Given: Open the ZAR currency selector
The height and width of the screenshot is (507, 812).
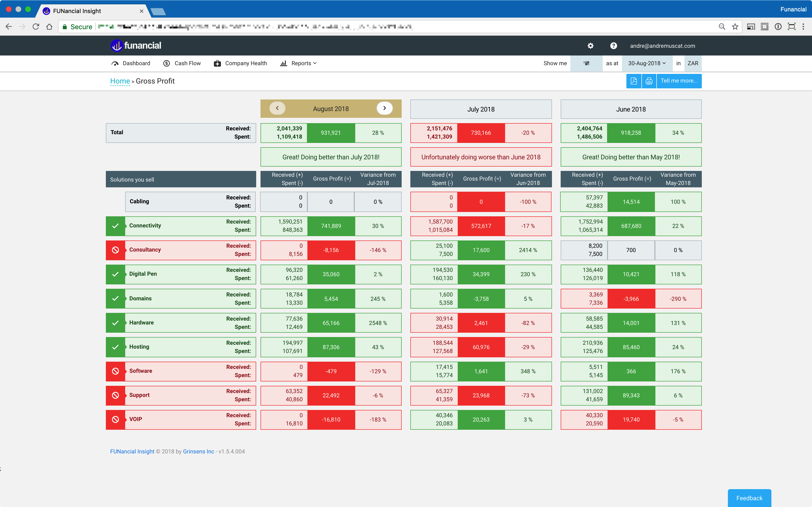Looking at the screenshot, I should pyautogui.click(x=693, y=63).
